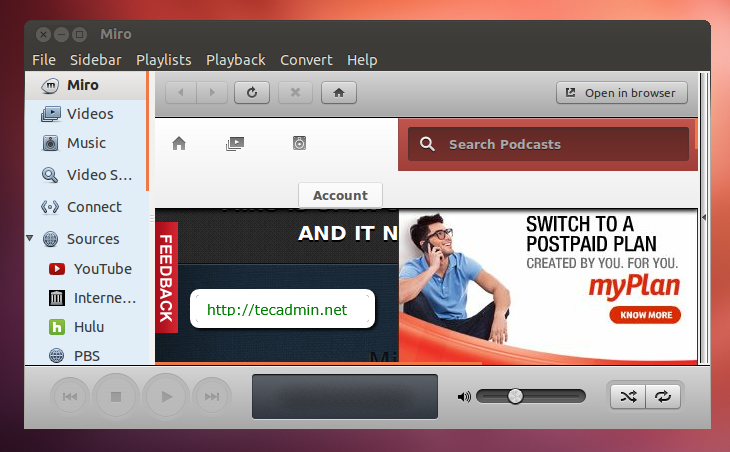Mute audio via speaker icon
Screen dimensions: 730x452
pos(464,397)
